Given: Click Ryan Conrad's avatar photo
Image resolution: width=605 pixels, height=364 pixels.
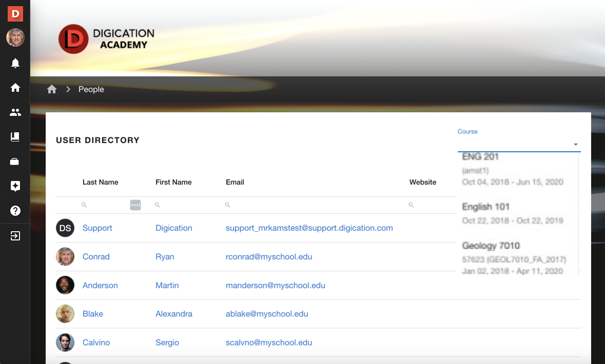Looking at the screenshot, I should click(65, 256).
